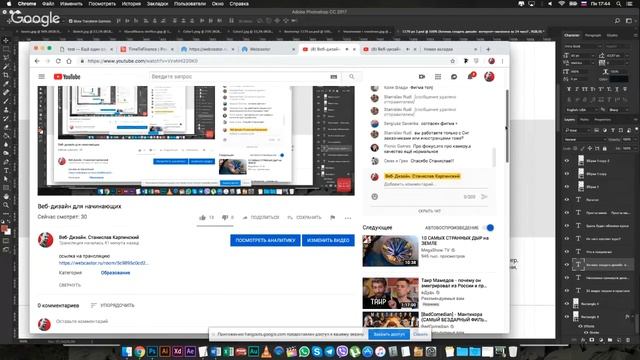
Task: Open the English: USA language dropdown
Action: click(x=582, y=110)
